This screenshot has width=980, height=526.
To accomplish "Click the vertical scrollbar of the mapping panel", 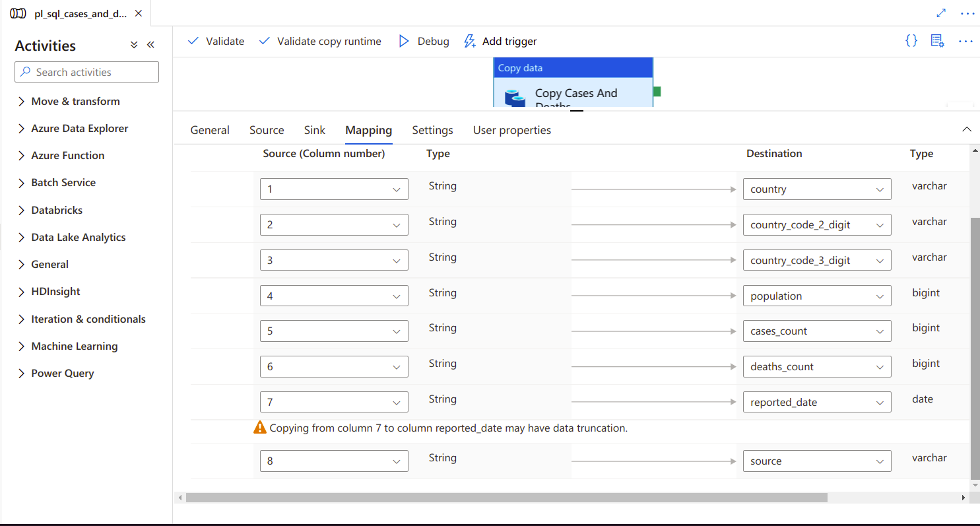I will click(975, 348).
